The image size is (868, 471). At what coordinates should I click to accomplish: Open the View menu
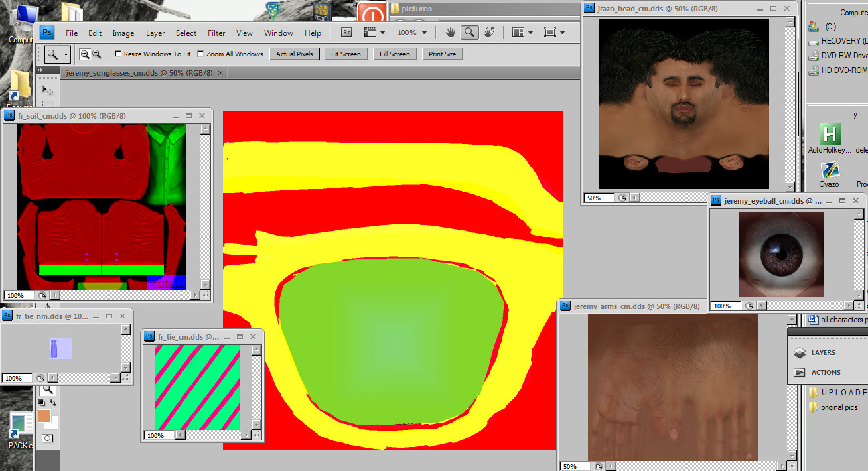coord(244,33)
